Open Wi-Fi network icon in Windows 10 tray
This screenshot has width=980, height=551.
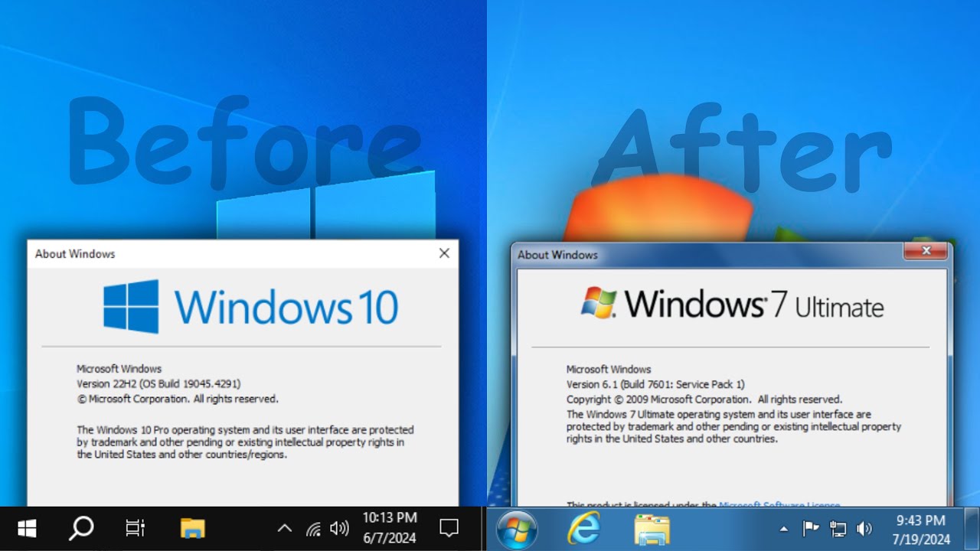click(313, 529)
